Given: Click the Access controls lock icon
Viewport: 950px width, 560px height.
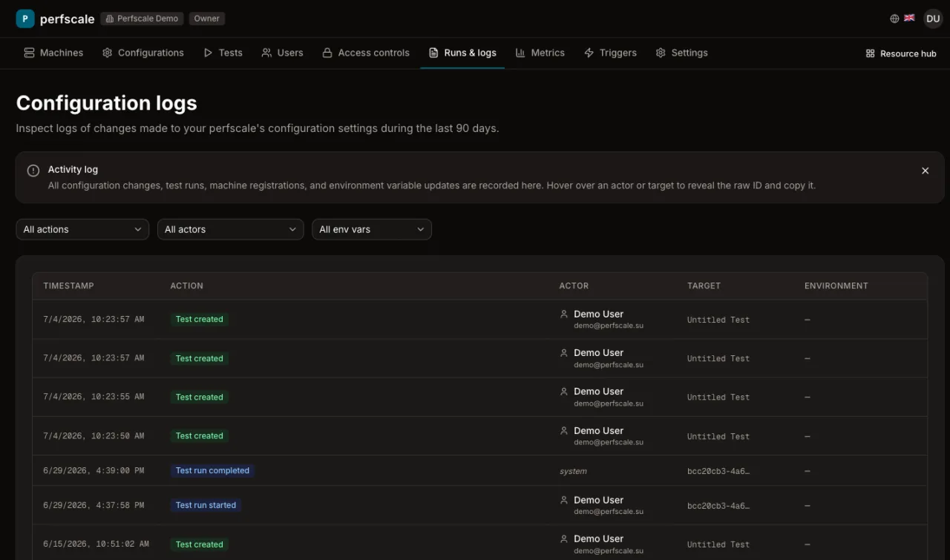Looking at the screenshot, I should coord(327,53).
